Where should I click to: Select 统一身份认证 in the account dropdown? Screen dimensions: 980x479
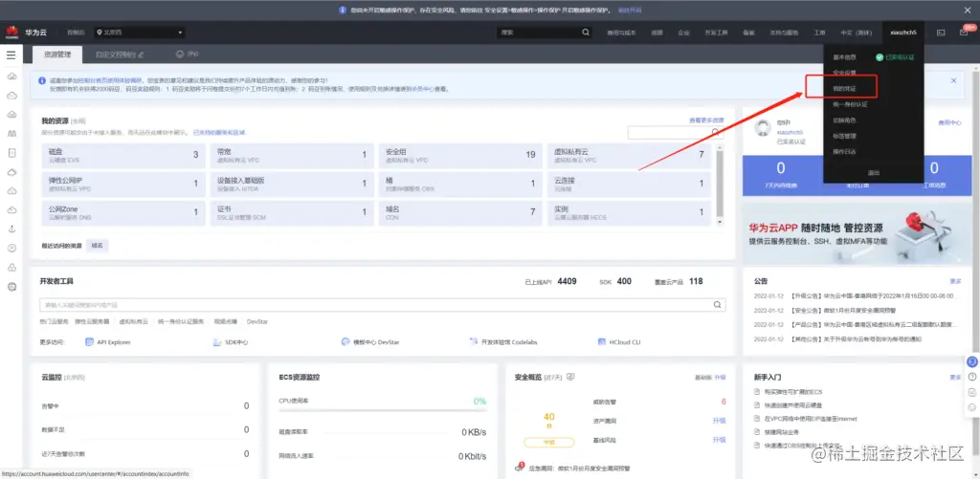850,104
